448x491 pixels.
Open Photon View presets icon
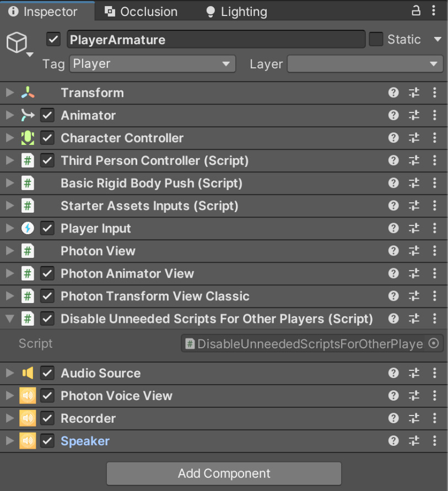click(x=414, y=251)
